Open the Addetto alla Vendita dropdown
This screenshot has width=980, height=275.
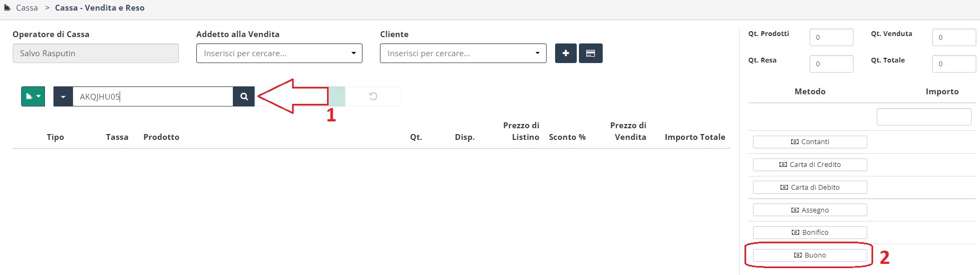click(279, 53)
